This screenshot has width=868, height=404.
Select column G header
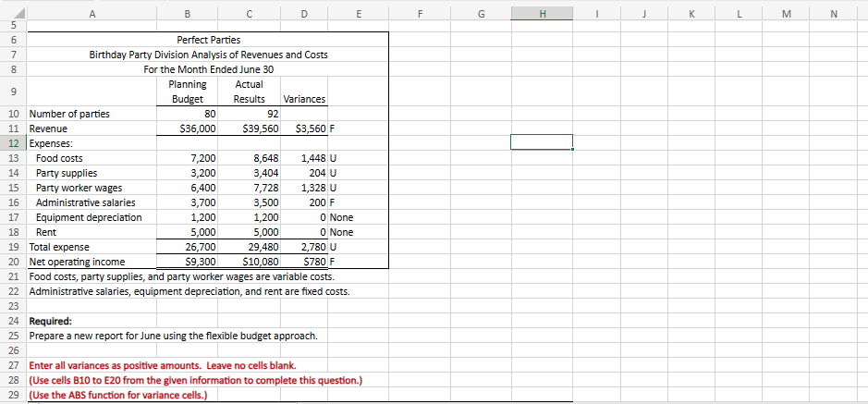tap(481, 13)
